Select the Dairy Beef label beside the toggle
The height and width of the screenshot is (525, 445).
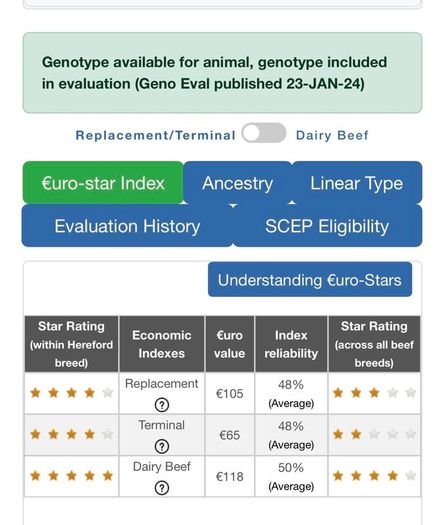pyautogui.click(x=332, y=135)
